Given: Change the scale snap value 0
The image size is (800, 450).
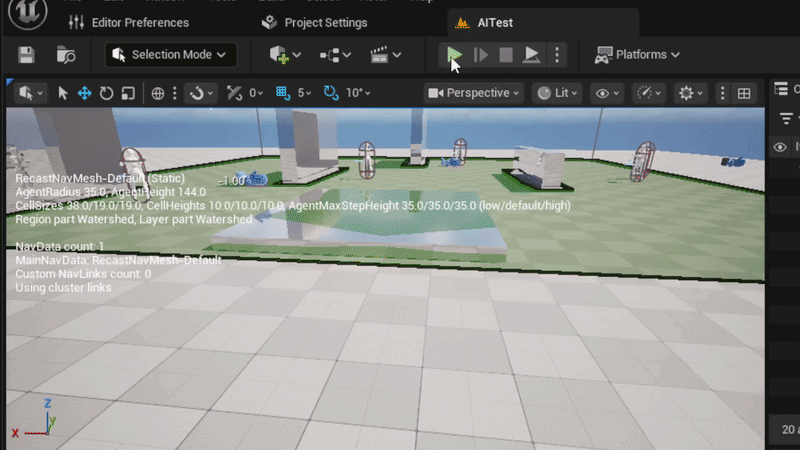Looking at the screenshot, I should tap(256, 93).
